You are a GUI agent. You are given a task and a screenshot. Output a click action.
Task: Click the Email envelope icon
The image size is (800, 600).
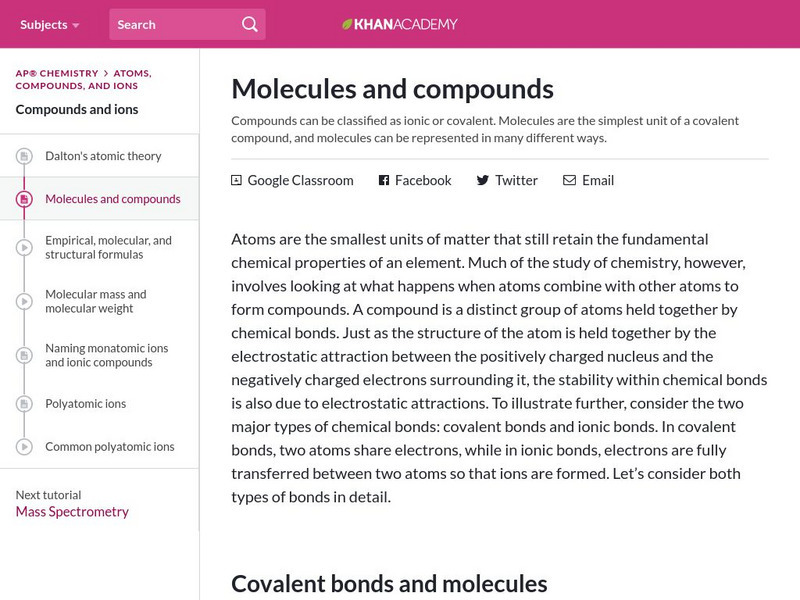click(569, 181)
